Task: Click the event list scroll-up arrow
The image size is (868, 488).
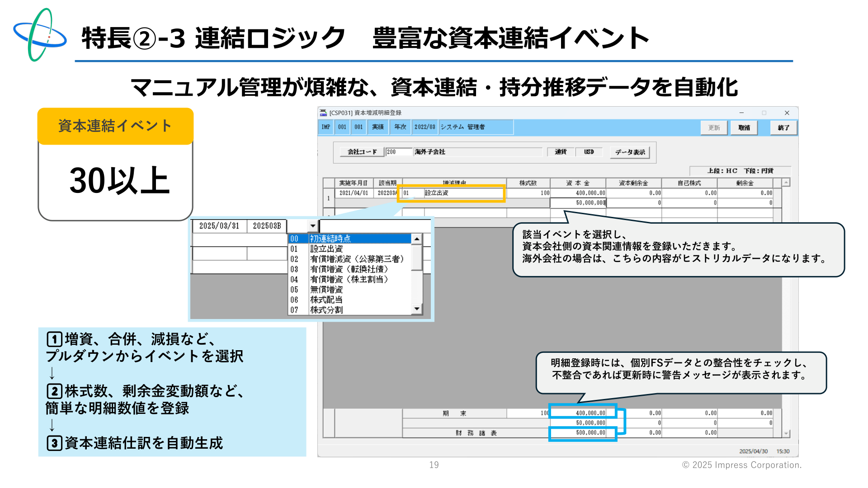Action: [417, 239]
